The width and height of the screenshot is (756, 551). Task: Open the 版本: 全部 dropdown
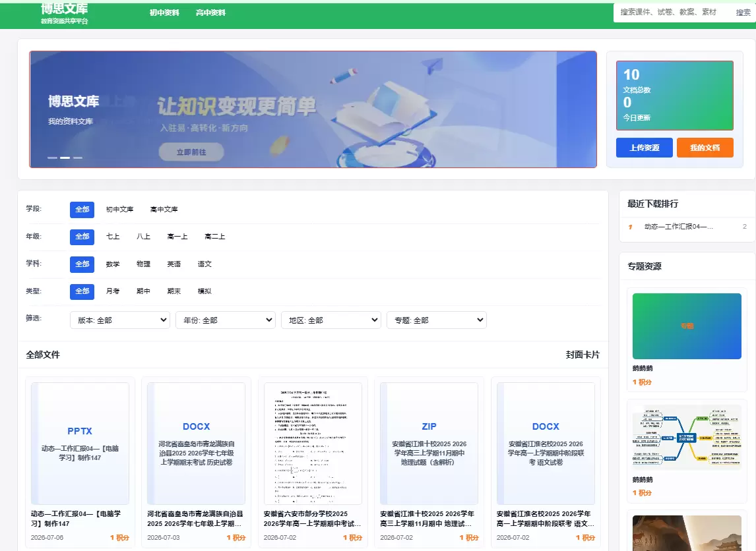(x=120, y=320)
